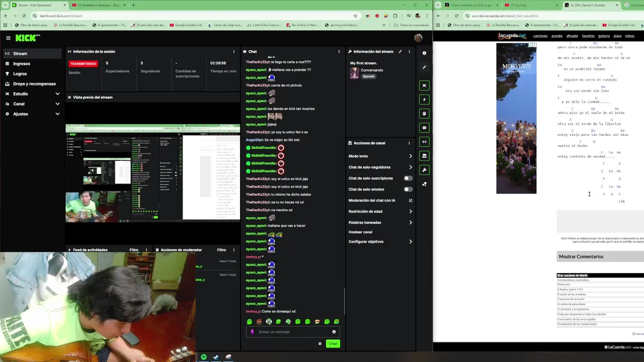Open Información de la sesión three-dot menu

pyautogui.click(x=233, y=51)
